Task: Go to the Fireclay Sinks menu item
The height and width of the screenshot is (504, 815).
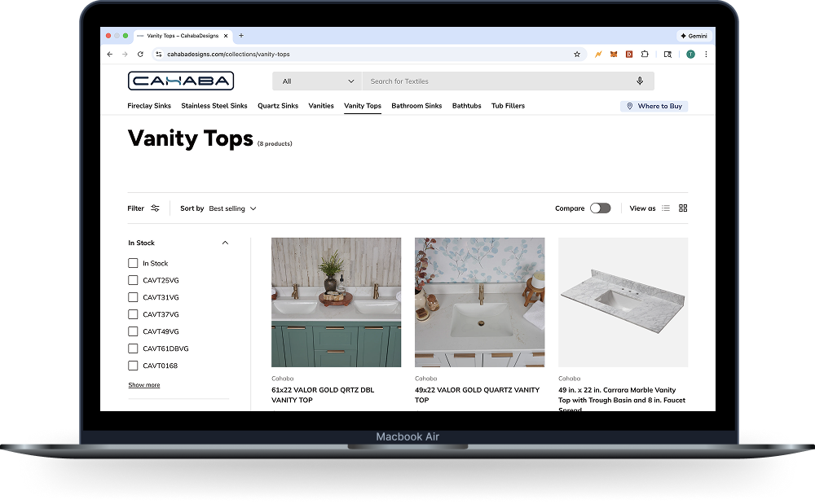Action: tap(149, 106)
